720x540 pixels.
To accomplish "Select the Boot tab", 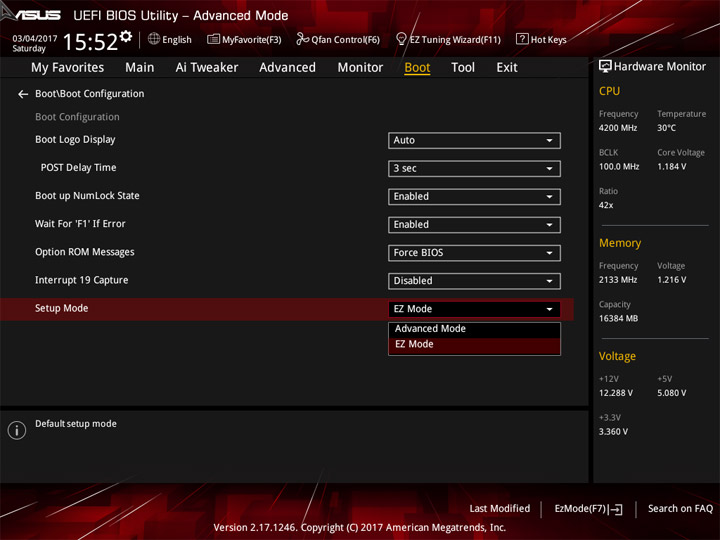I will 417,68.
